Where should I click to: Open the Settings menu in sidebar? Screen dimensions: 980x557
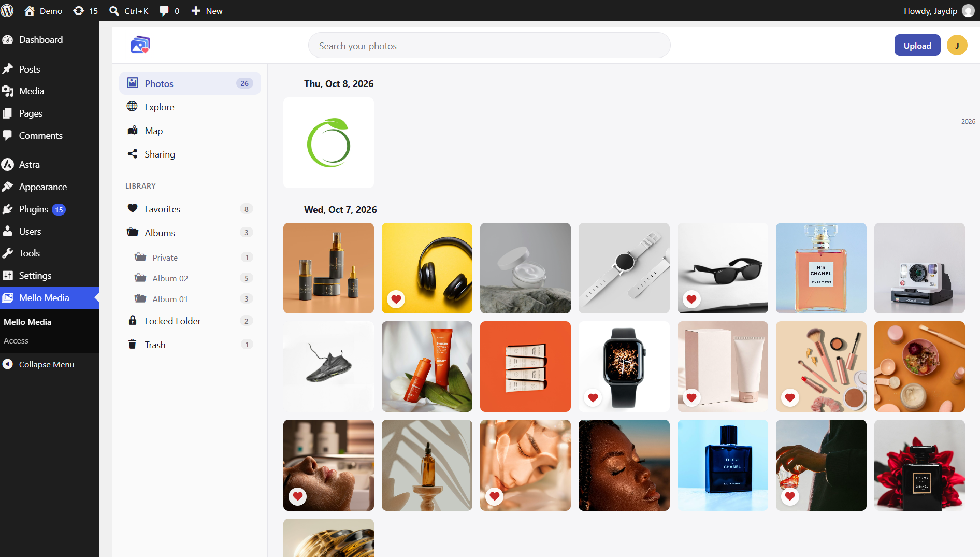[x=50, y=276]
